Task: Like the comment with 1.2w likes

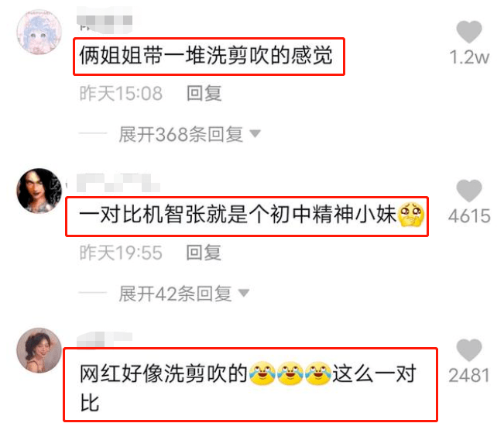Action: point(469,32)
